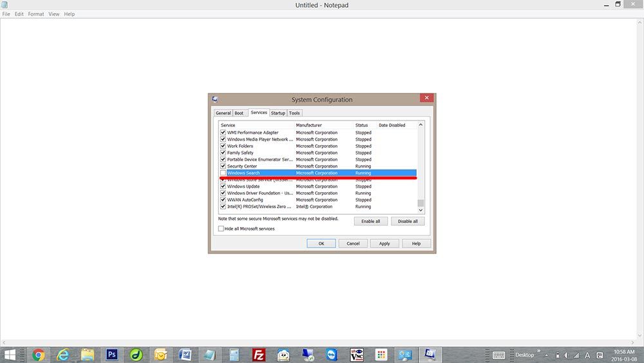Uncheck the WWAN AutoConfig service
Image resolution: width=644 pixels, height=363 pixels.
tap(223, 200)
